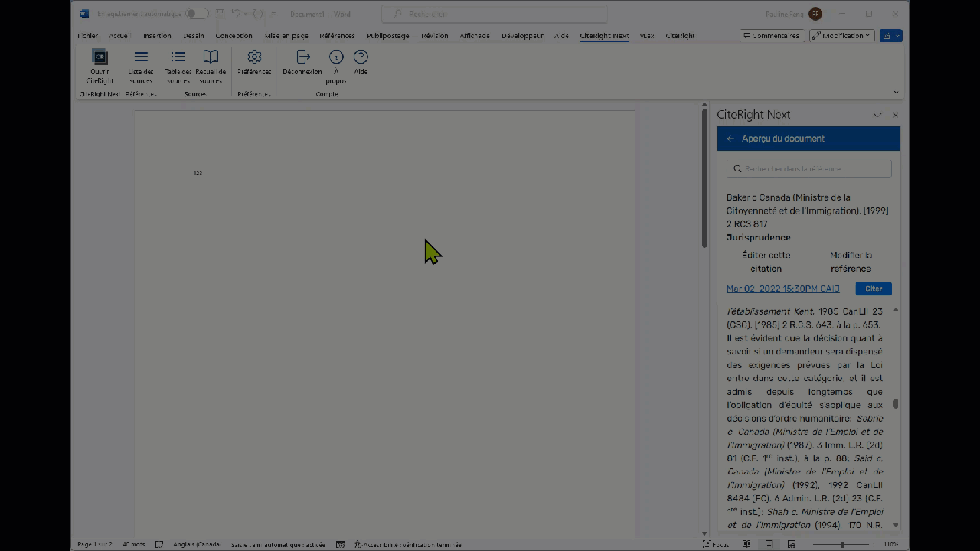Screen dimensions: 980x551
Task: Click the 123 text in the document
Action: pyautogui.click(x=198, y=173)
